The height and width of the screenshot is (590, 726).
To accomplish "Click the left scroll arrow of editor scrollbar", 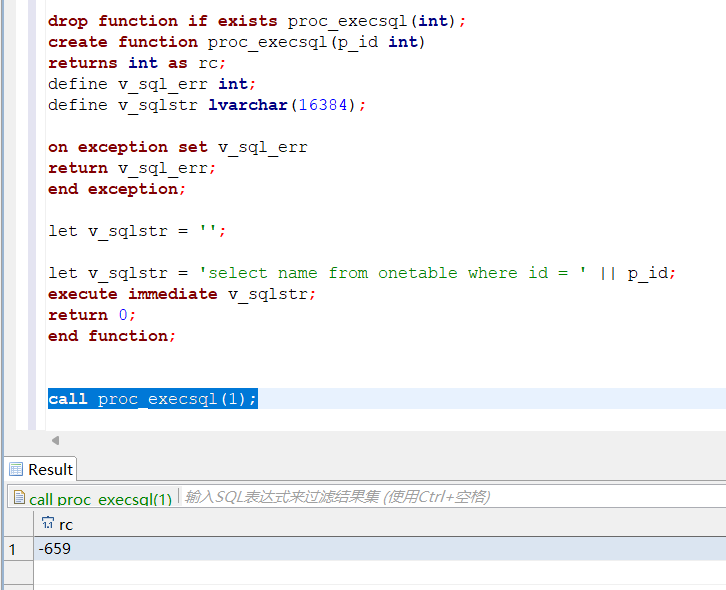I will coord(56,440).
